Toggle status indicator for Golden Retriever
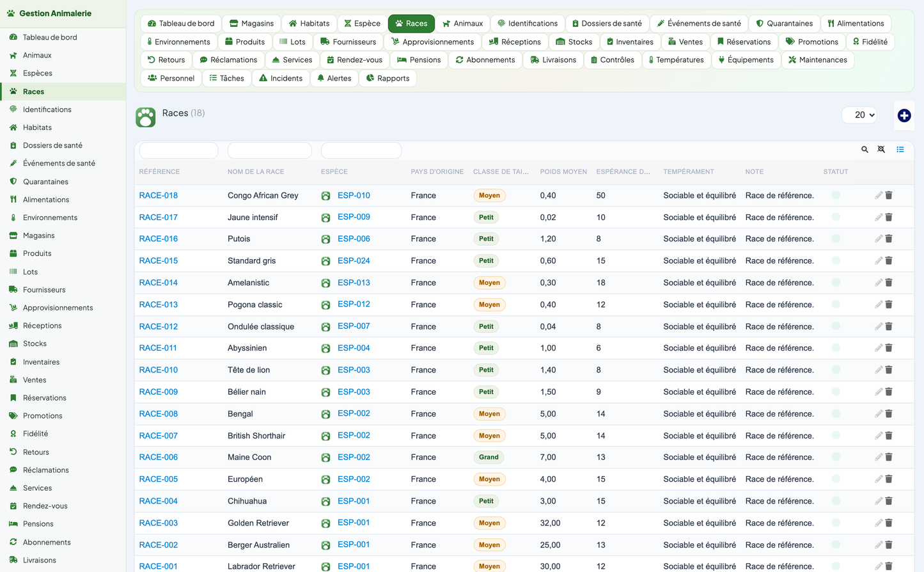Screen dimensions: 924x572 836,523
